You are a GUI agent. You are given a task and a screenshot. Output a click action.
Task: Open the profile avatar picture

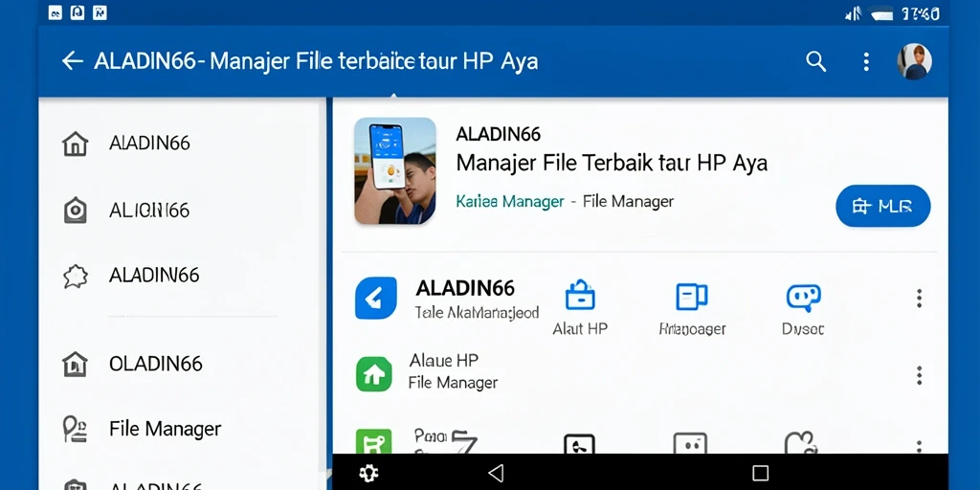pyautogui.click(x=914, y=61)
